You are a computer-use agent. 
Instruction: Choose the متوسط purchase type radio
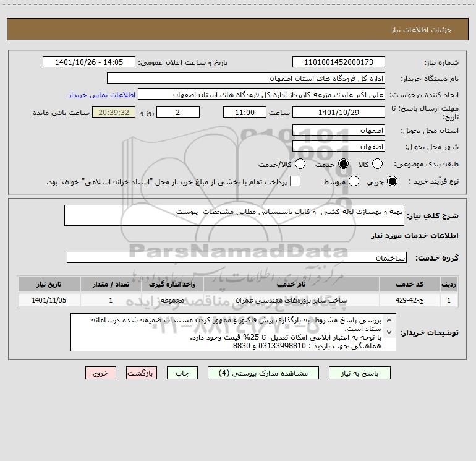[x=354, y=181]
